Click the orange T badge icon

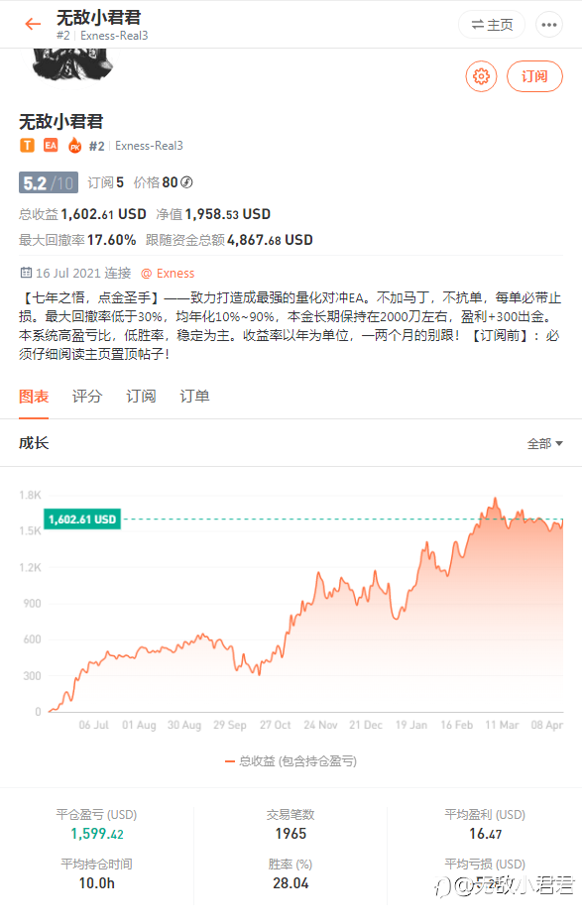27,146
